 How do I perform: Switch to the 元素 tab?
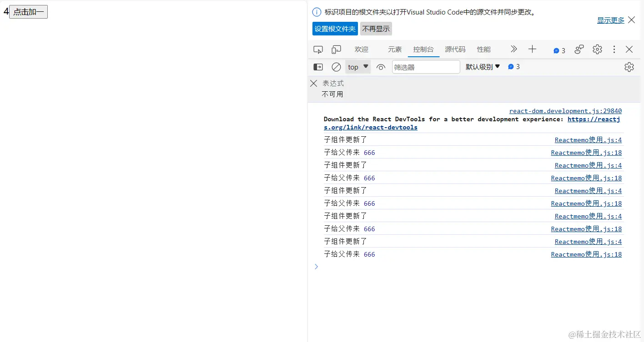pyautogui.click(x=395, y=50)
